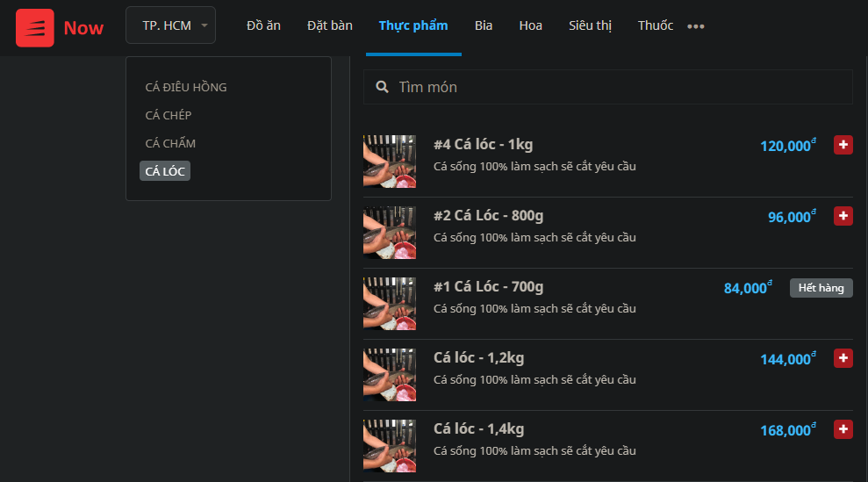This screenshot has width=868, height=482.
Task: Focus the Tìm món search field
Action: (608, 87)
